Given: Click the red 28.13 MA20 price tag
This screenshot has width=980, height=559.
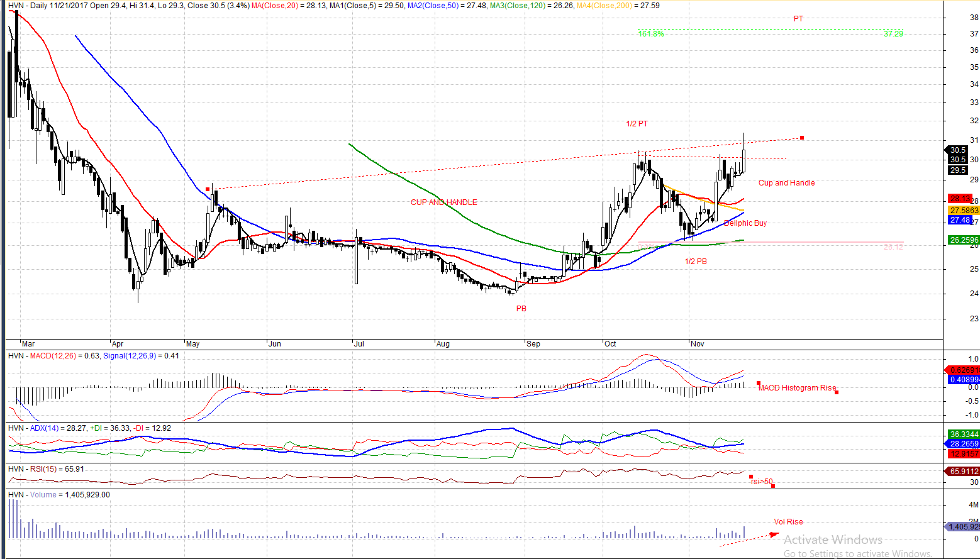Looking at the screenshot, I should [960, 199].
